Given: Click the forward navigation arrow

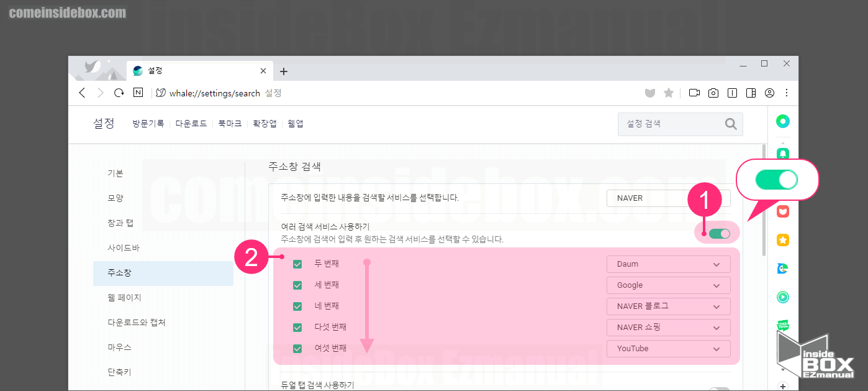Looking at the screenshot, I should click(x=101, y=93).
